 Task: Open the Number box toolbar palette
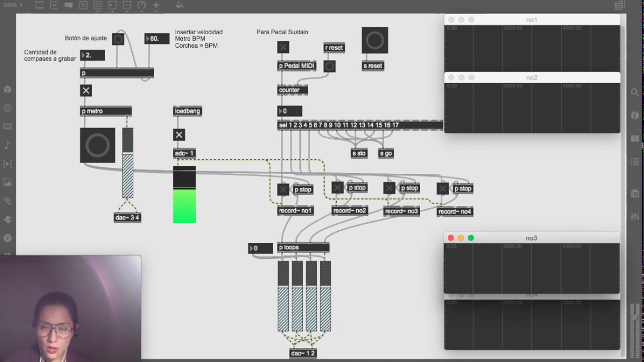point(113,6)
